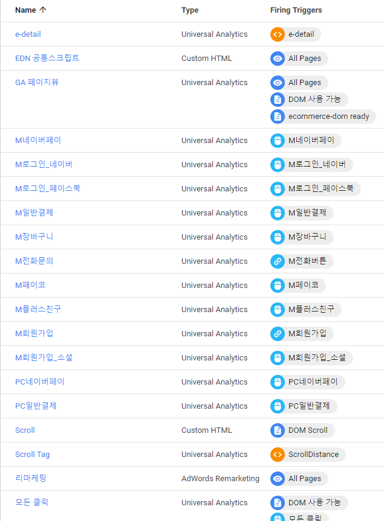384x521 pixels.
Task: Open the M네이버페이 tag link
Action: (38, 140)
